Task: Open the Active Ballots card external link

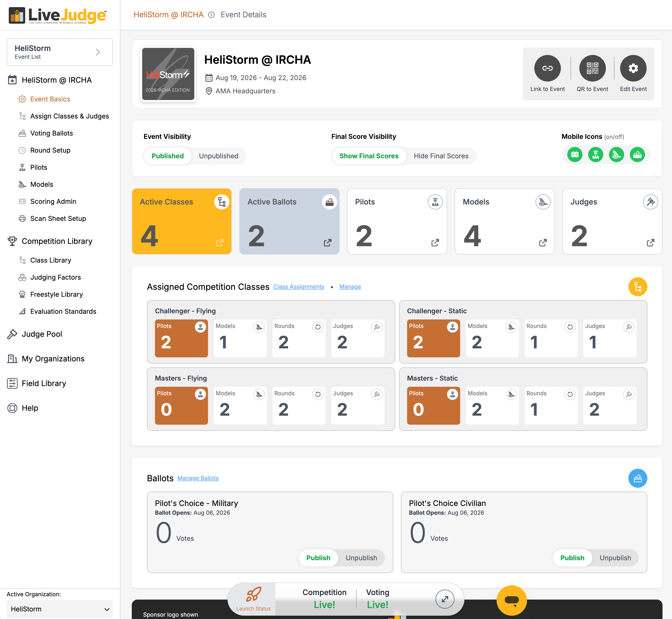Action: [327, 242]
